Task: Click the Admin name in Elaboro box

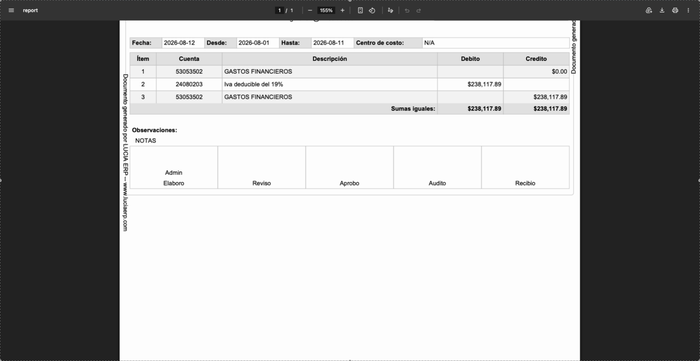Action: coord(174,173)
